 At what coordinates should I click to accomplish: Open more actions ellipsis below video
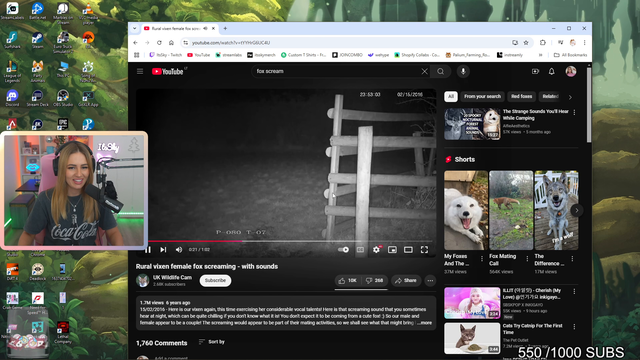point(430,280)
